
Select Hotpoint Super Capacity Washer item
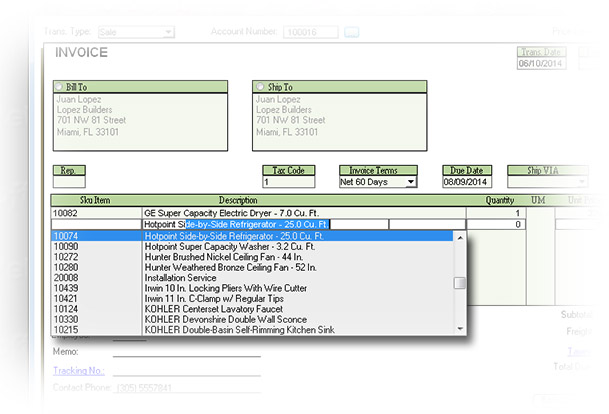coord(252,247)
